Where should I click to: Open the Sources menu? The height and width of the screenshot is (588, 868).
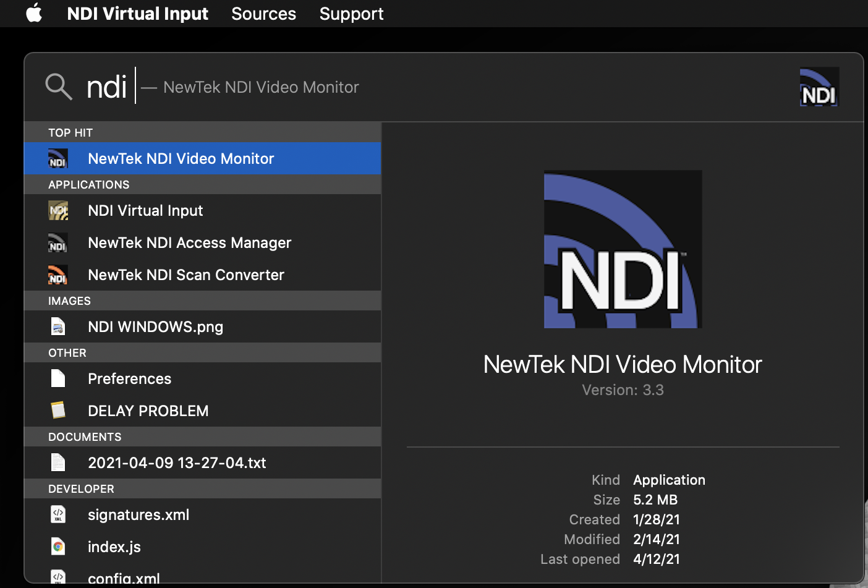pyautogui.click(x=263, y=14)
